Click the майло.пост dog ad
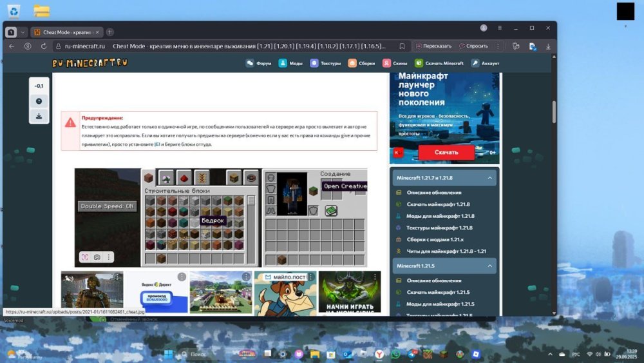 (x=285, y=293)
